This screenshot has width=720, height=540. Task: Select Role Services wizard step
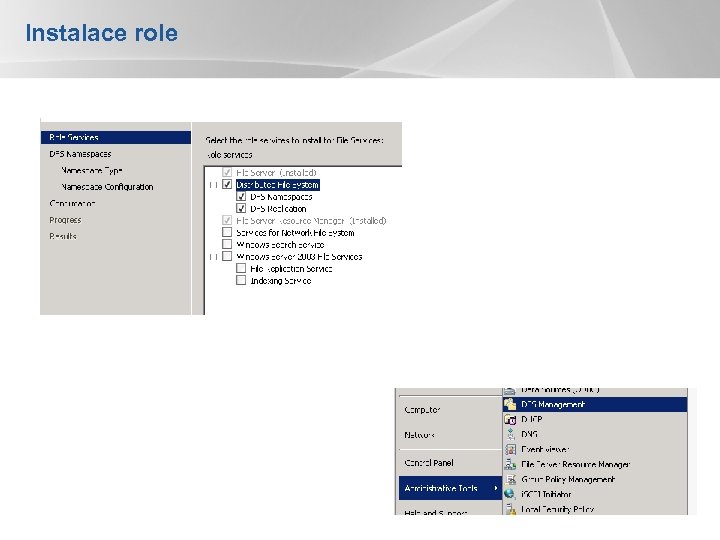tap(115, 137)
